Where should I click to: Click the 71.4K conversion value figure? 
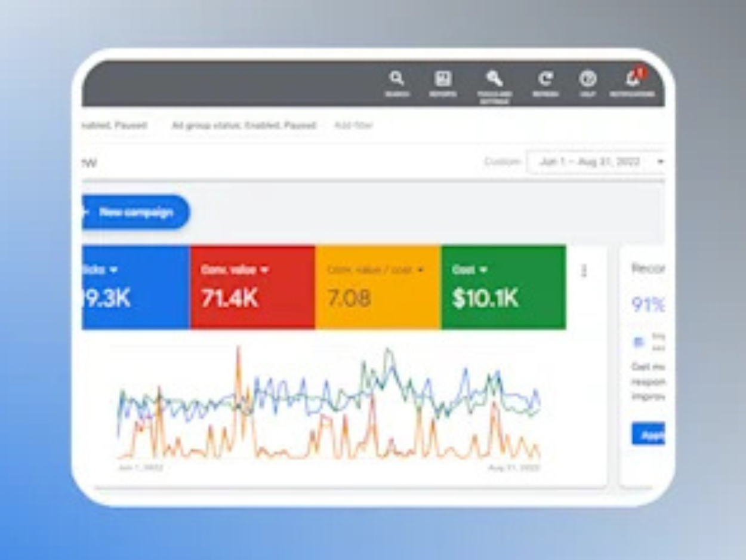[x=230, y=299]
